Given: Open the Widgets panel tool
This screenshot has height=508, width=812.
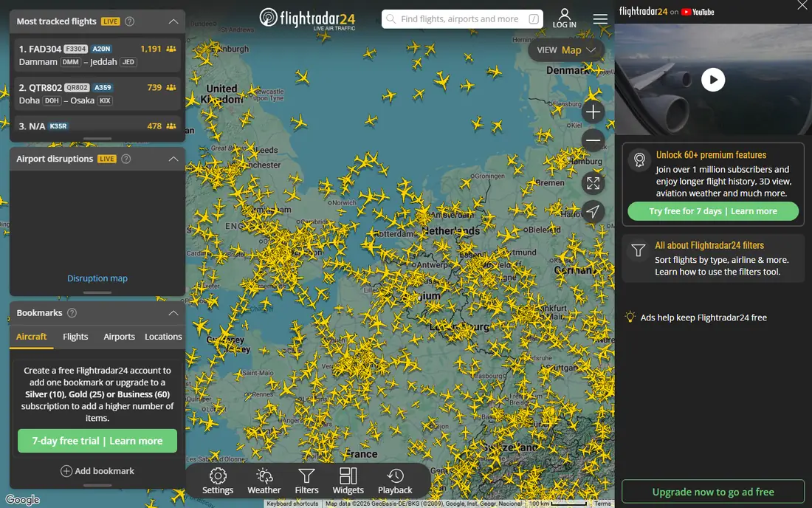Looking at the screenshot, I should click(348, 481).
